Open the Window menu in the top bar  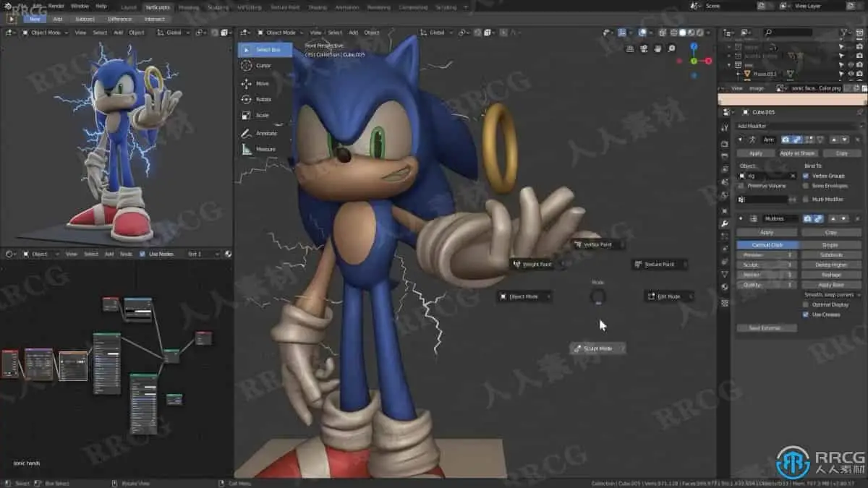pyautogui.click(x=80, y=6)
